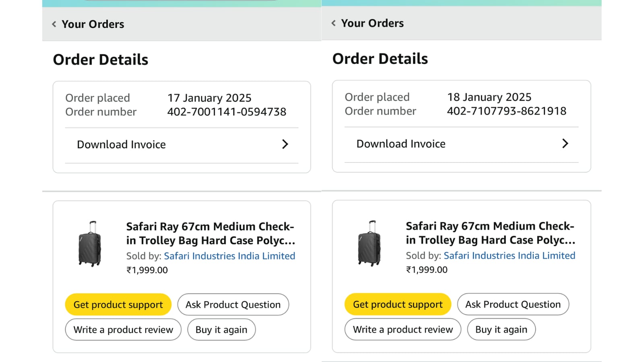Click the chevron arrow beside left Download Invoice
Screen dimensions: 644x362
pyautogui.click(x=285, y=144)
